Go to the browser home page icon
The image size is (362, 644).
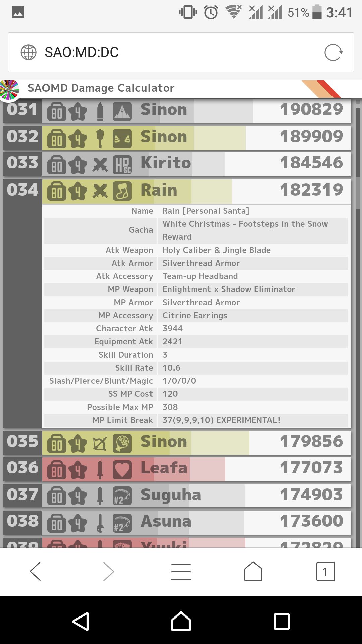pyautogui.click(x=253, y=571)
